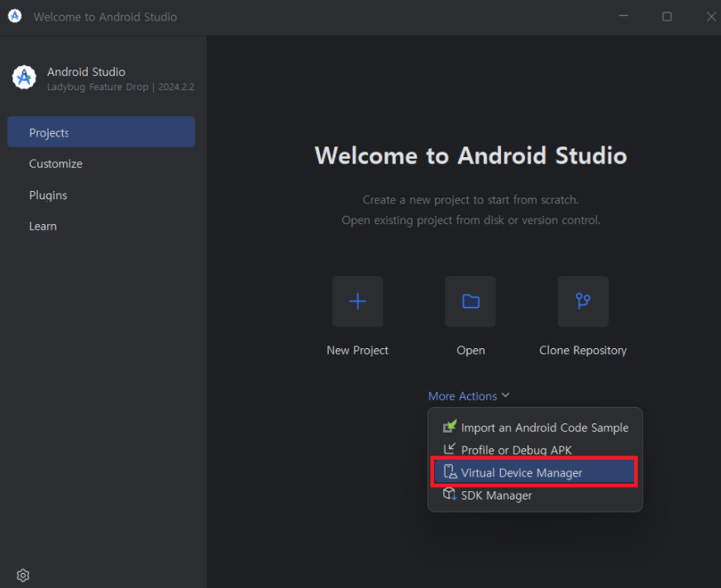The width and height of the screenshot is (721, 588).
Task: Close the Welcome to Android Studio window
Action: [711, 17]
